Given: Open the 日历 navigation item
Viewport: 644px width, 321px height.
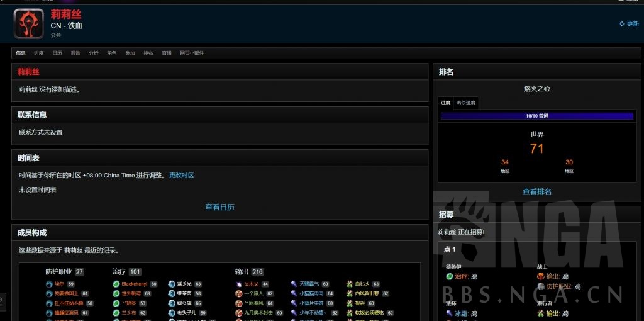Looking at the screenshot, I should click(57, 53).
